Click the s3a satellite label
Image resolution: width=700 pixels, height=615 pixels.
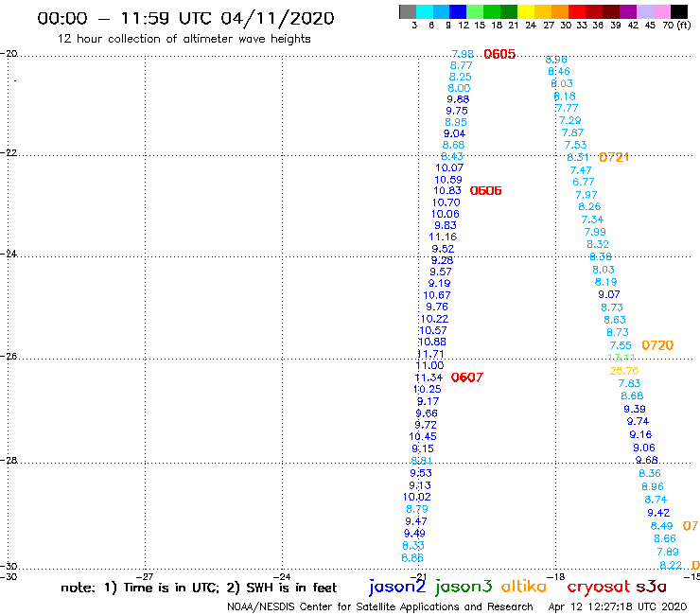tap(651, 587)
